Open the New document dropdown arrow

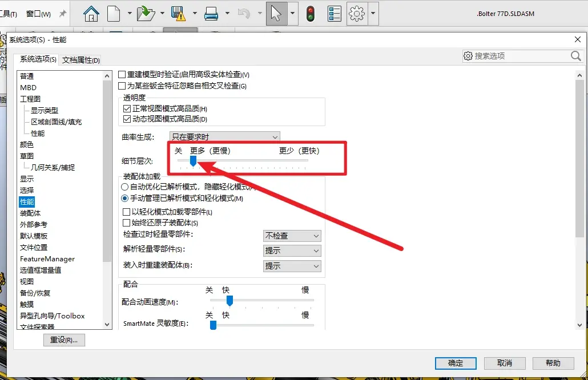tap(130, 14)
